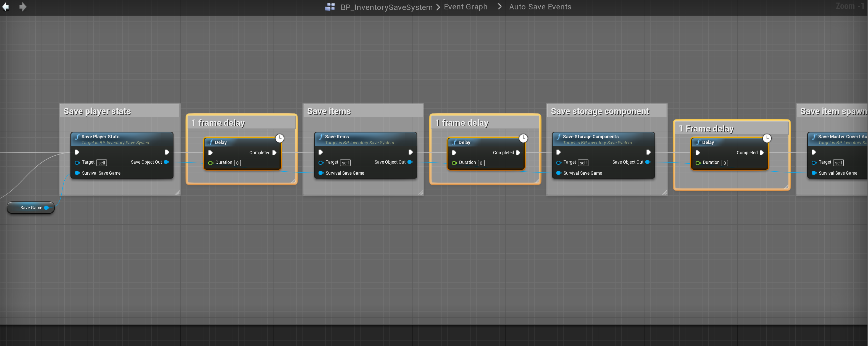Click Completed pin on second Delay node

pyautogui.click(x=518, y=153)
